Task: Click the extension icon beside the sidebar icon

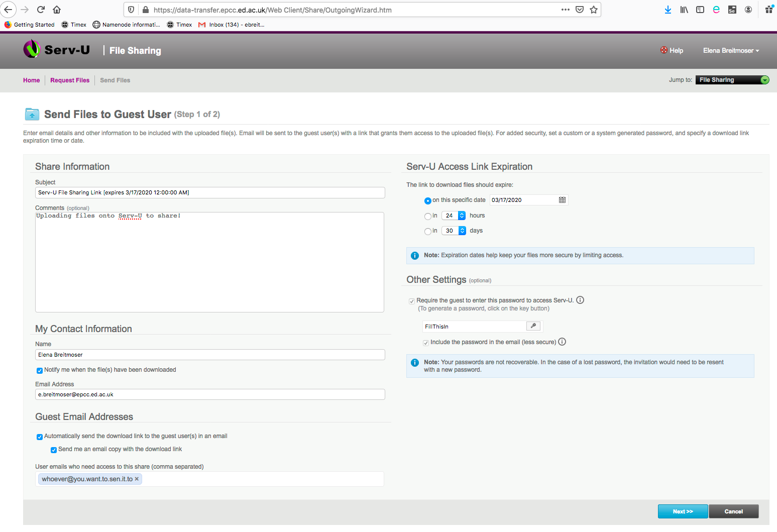Action: point(716,10)
